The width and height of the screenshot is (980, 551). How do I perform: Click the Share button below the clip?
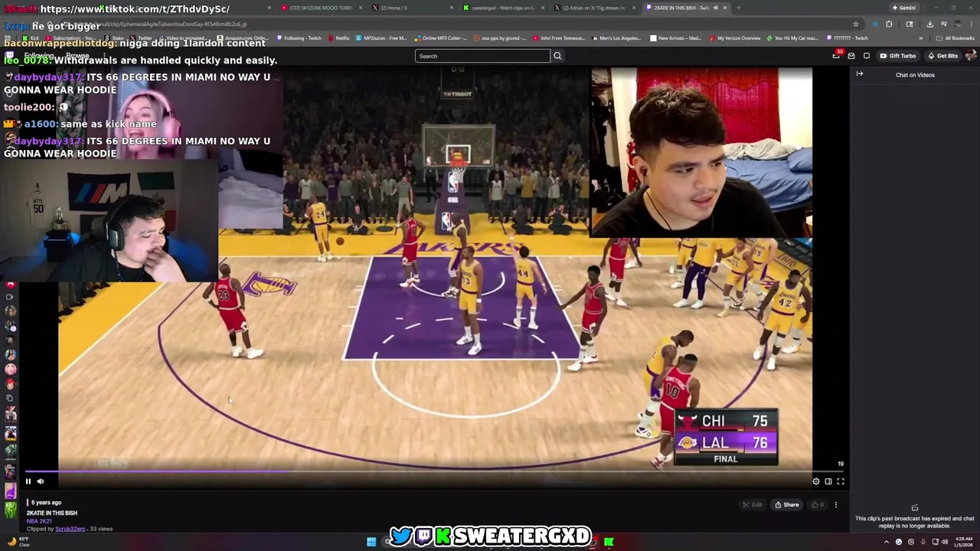pyautogui.click(x=787, y=504)
